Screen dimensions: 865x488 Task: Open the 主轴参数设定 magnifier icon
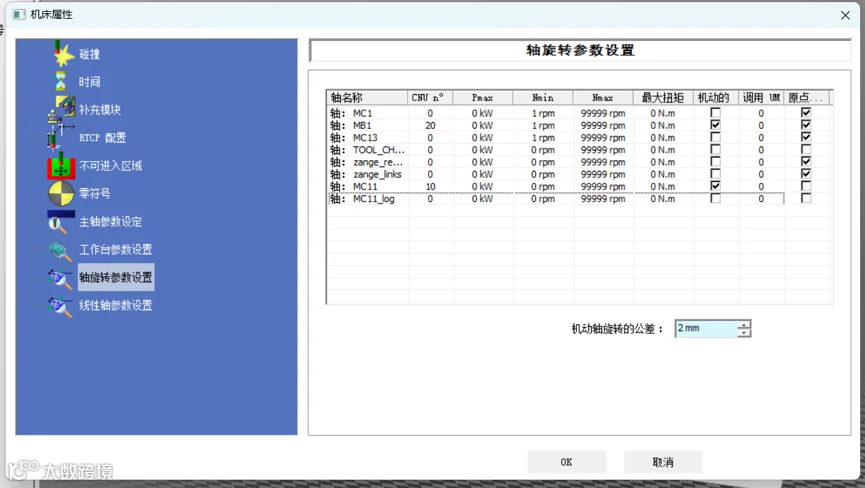point(60,222)
